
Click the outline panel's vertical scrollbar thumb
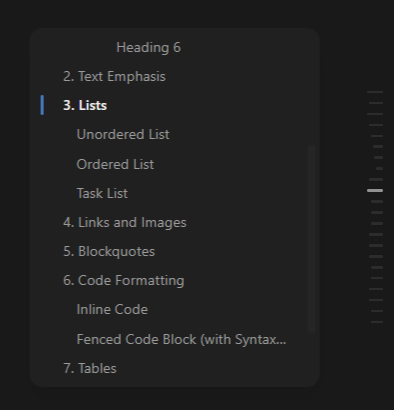[311, 239]
